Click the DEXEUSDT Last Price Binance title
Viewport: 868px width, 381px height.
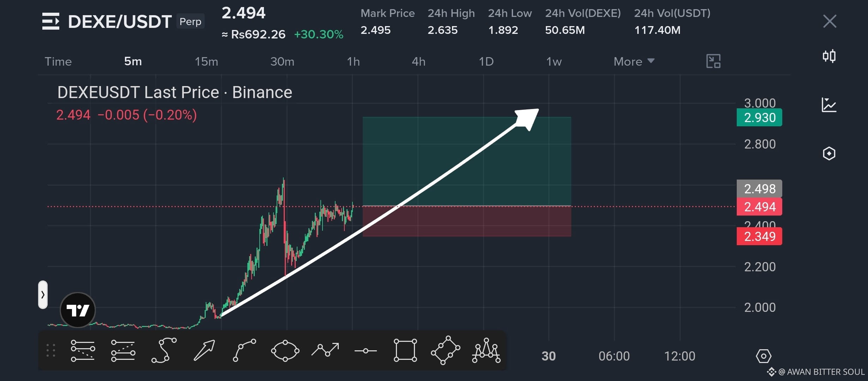[175, 92]
